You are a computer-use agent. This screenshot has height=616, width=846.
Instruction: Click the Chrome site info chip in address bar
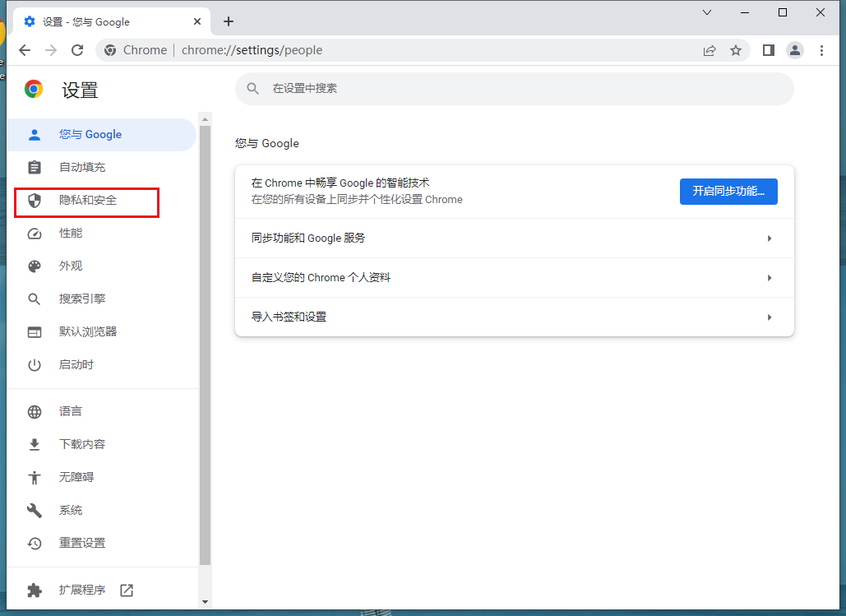click(x=136, y=50)
